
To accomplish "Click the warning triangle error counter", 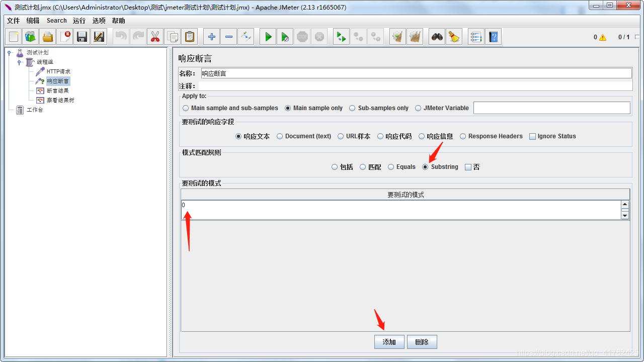I will tap(603, 37).
